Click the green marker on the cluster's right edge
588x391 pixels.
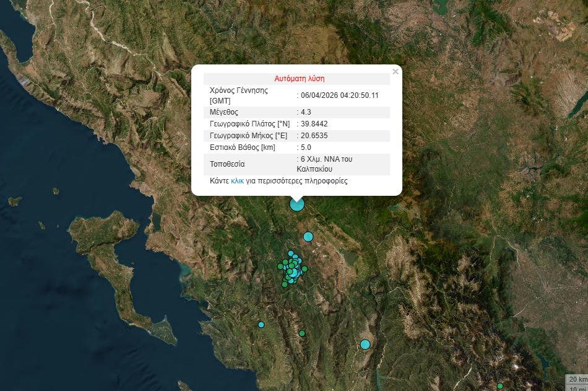coord(305,268)
